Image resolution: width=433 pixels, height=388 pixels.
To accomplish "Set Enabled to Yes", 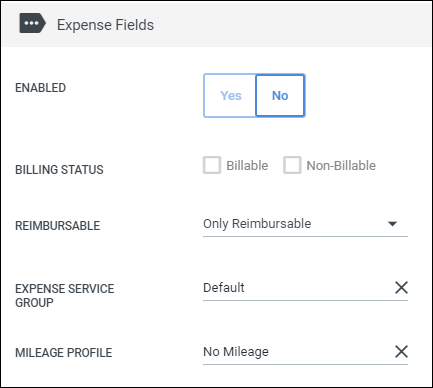I will (x=230, y=96).
